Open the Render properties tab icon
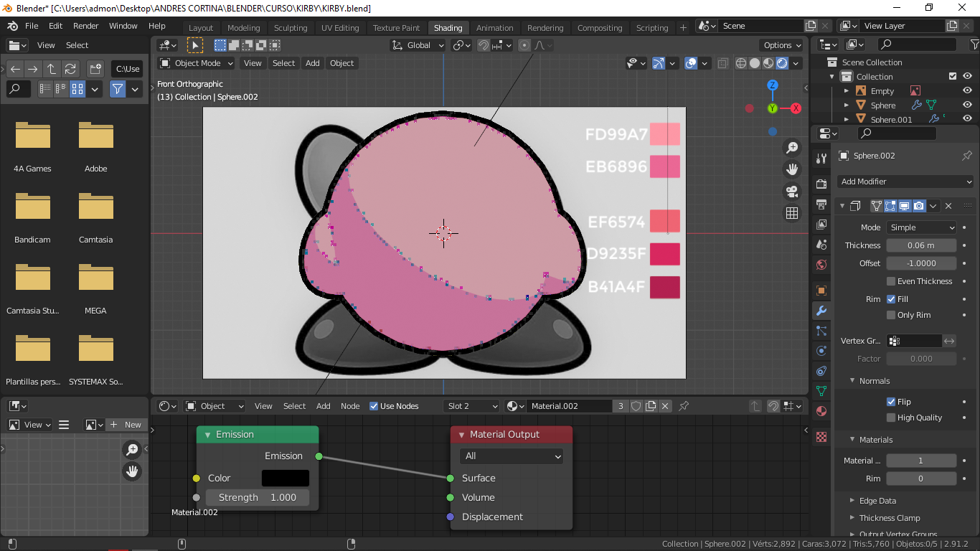Screen dimensions: 980x551 pyautogui.click(x=821, y=184)
